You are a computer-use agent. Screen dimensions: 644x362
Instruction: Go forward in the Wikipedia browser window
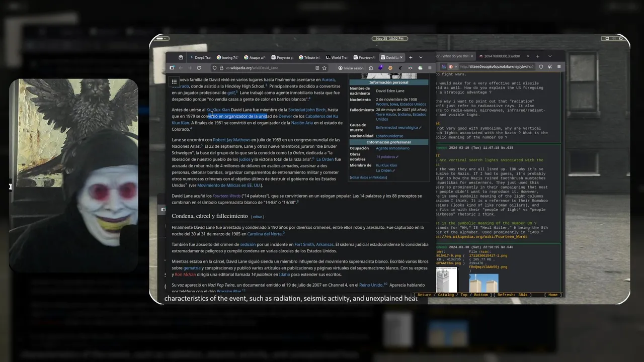(x=190, y=68)
